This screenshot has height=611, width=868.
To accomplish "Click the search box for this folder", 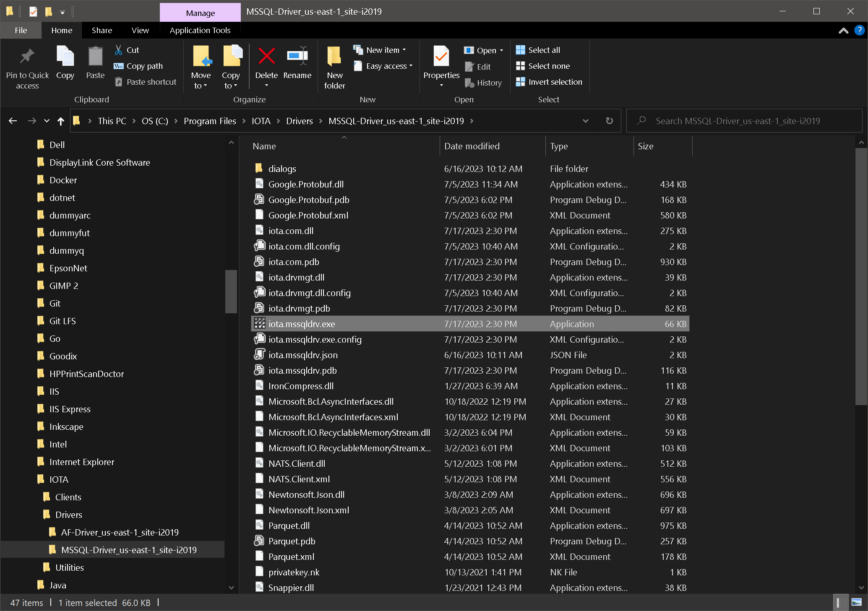I will coord(744,121).
